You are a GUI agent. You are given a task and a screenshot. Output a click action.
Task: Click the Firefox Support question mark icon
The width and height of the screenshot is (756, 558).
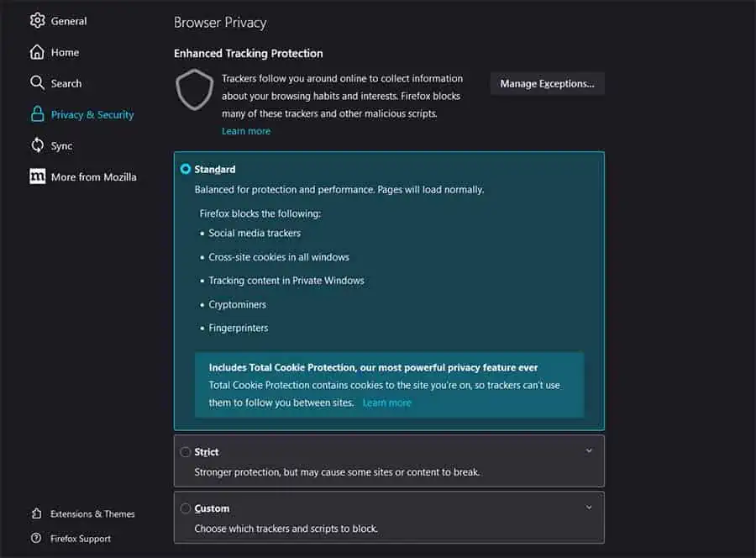click(x=36, y=538)
